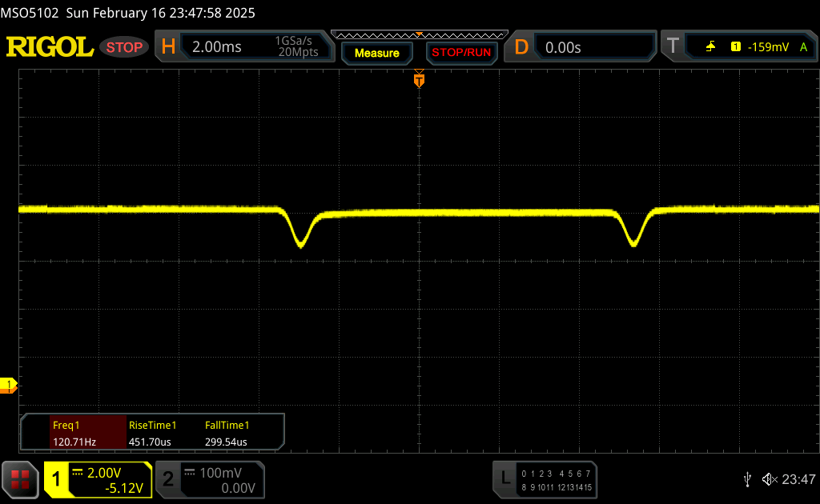Screen dimensions: 820x504
Task: Open the logic analyzer L panel
Action: pos(505,478)
